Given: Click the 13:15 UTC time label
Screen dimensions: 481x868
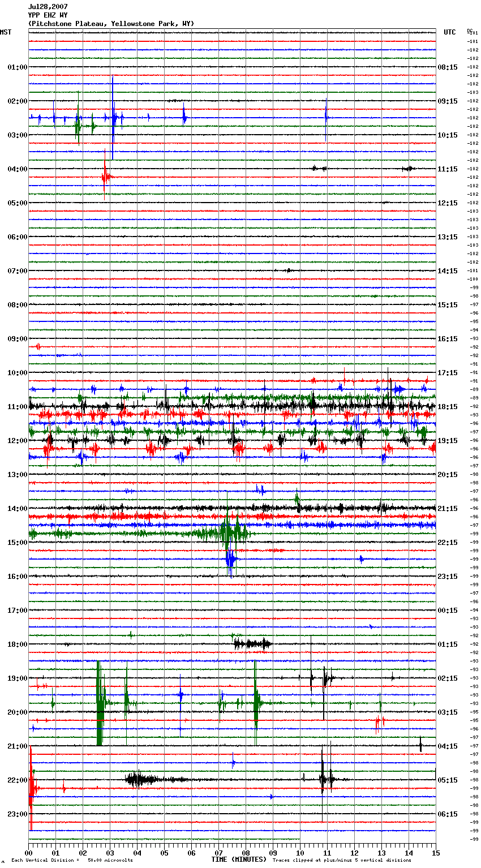Looking at the screenshot, I should coord(448,237).
